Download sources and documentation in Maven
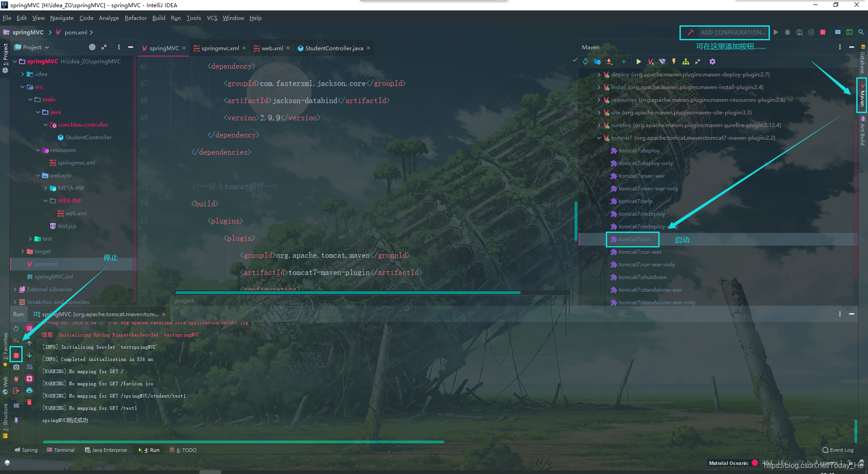Viewport: 868px width, 474px height. pos(609,62)
